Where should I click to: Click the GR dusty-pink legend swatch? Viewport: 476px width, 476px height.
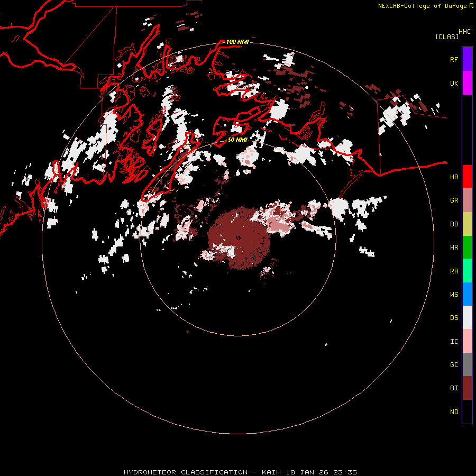point(467,200)
